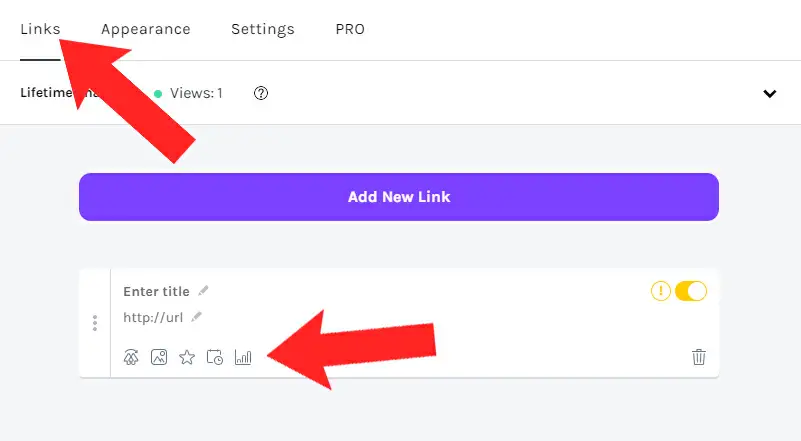801x441 pixels.
Task: Switch to the Links tab
Action: (40, 29)
